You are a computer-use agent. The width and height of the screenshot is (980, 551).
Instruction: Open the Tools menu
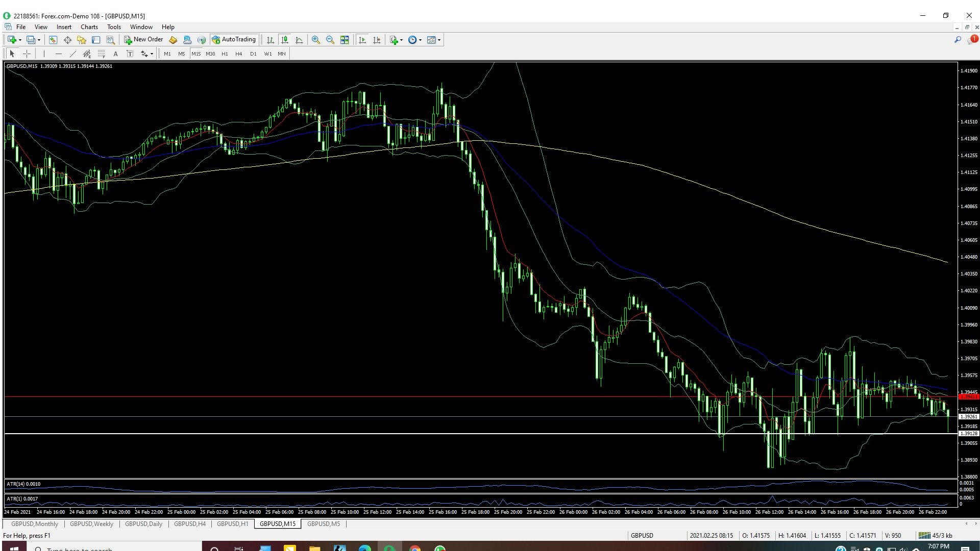click(114, 27)
